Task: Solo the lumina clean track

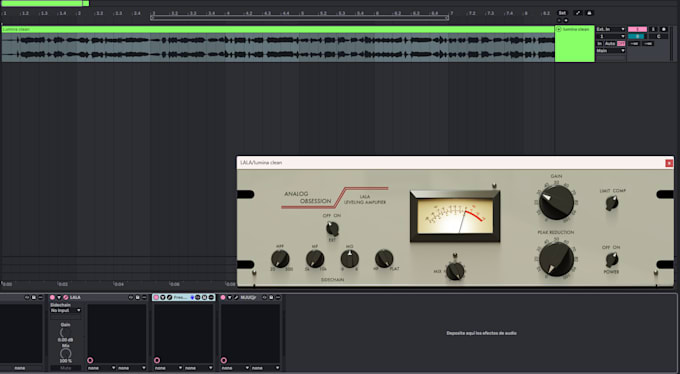Action: click(x=653, y=30)
